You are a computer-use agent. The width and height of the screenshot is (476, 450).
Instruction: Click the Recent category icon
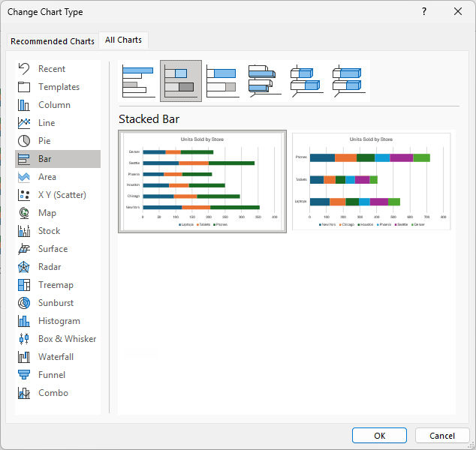24,69
